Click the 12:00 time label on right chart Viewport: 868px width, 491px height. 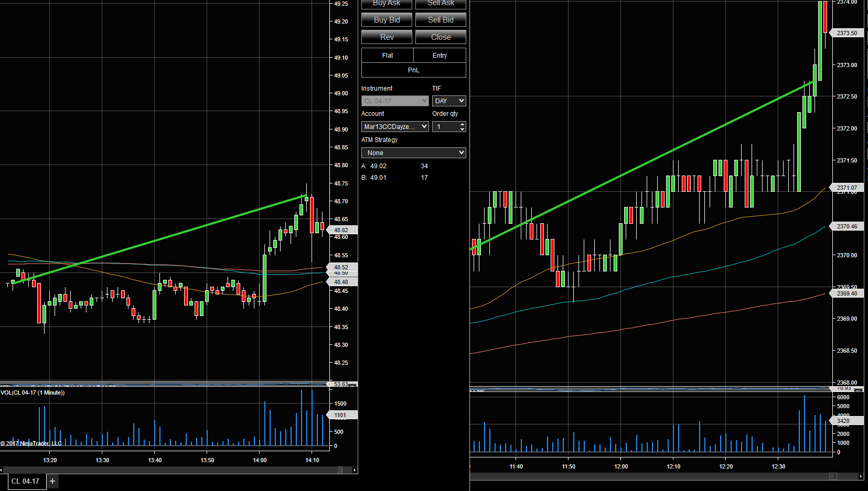621,466
